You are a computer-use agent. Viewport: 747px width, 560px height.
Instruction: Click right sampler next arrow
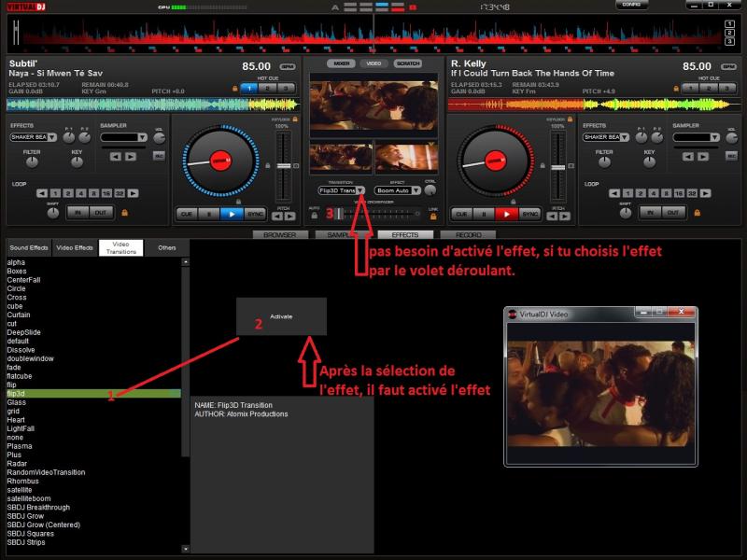(x=703, y=156)
